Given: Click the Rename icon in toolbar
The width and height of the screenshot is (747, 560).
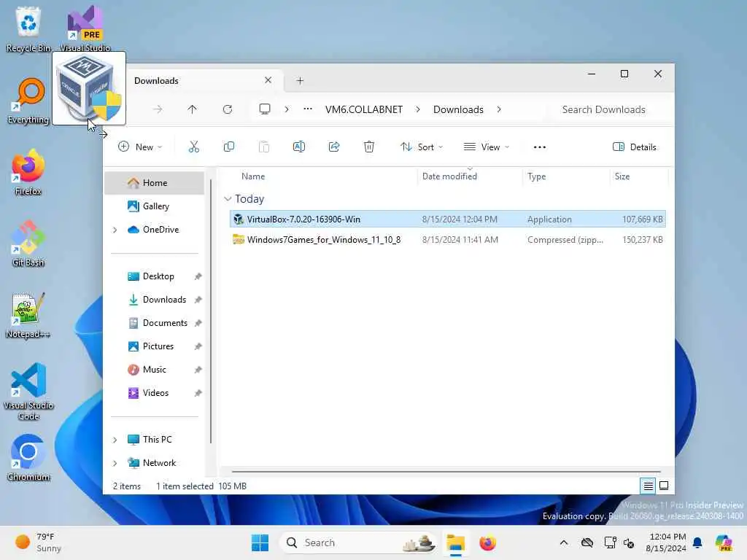Looking at the screenshot, I should (298, 147).
